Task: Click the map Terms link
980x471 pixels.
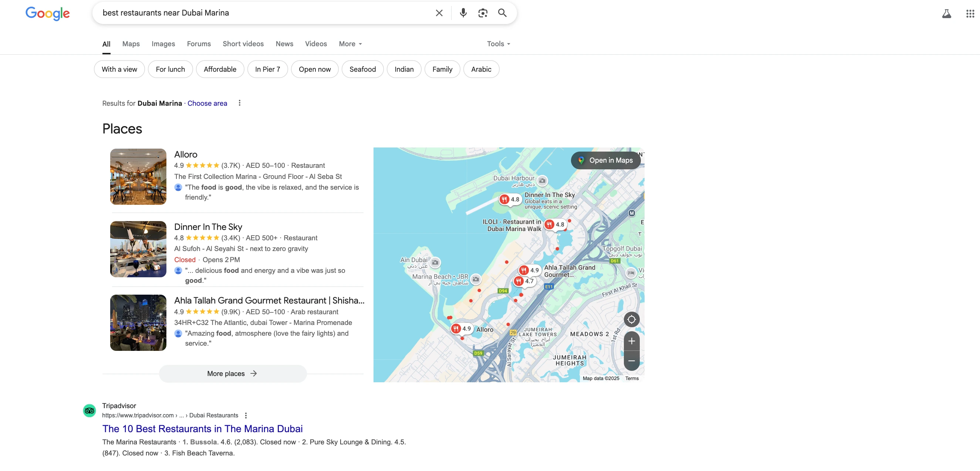Action: click(x=632, y=379)
